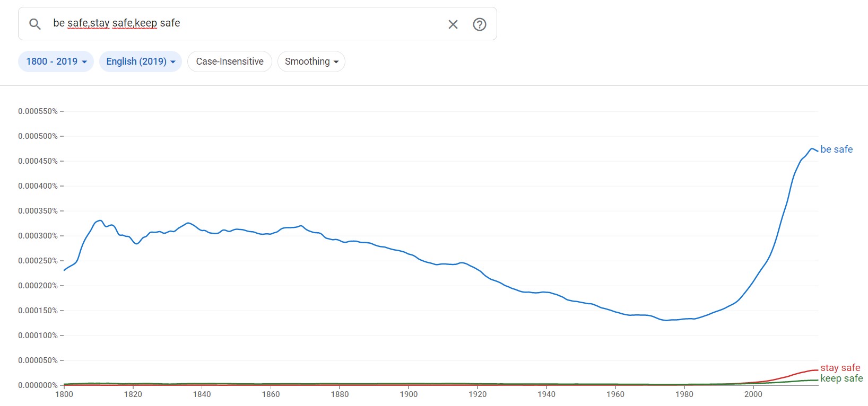The width and height of the screenshot is (868, 406).
Task: Click the 0.000550% y-axis label
Action: [x=38, y=111]
